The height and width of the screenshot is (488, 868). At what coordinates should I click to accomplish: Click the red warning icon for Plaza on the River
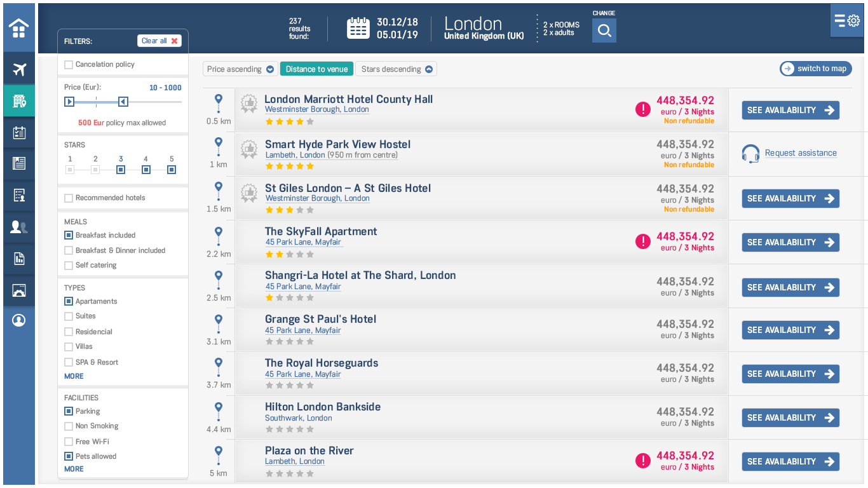pos(643,461)
